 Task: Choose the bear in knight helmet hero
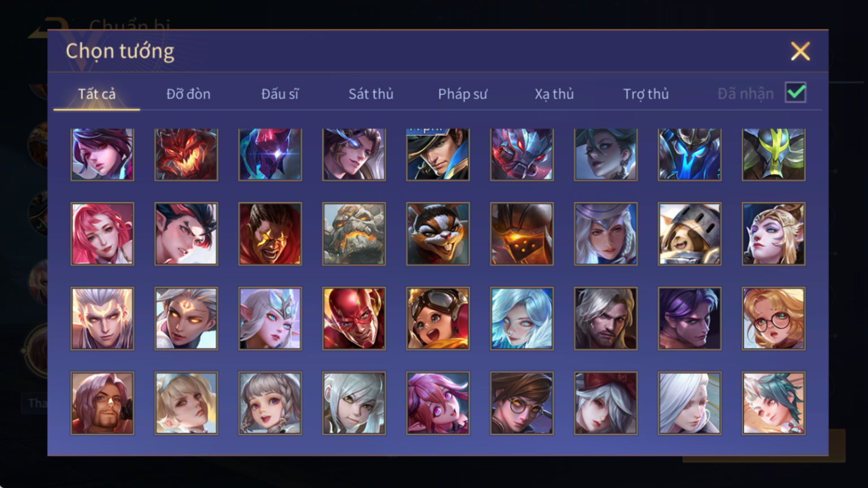690,234
